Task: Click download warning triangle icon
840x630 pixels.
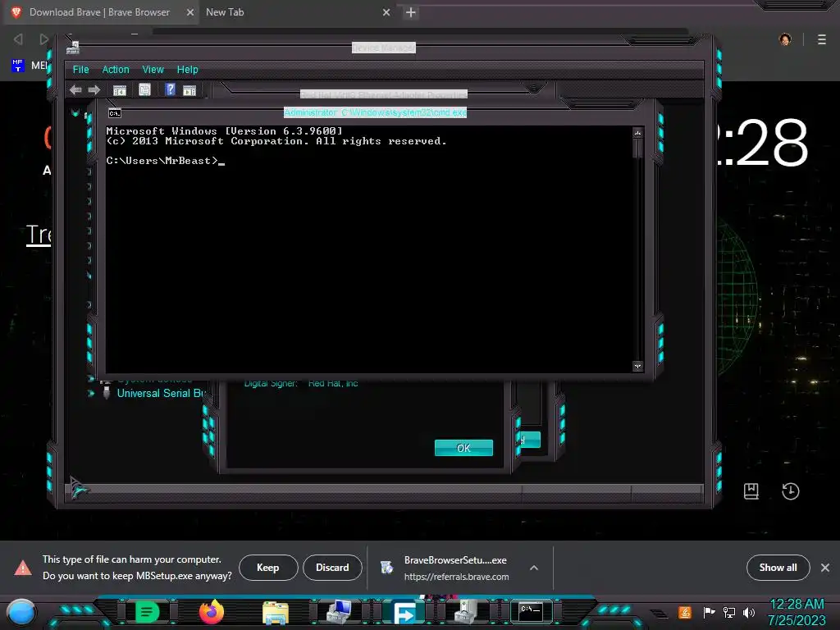Action: click(22, 568)
